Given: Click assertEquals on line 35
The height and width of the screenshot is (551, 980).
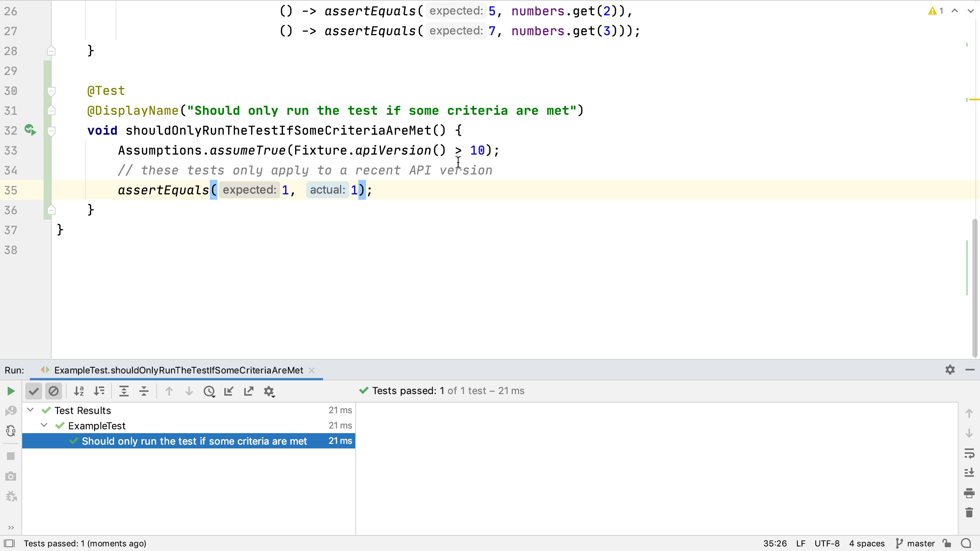Looking at the screenshot, I should pyautogui.click(x=163, y=190).
